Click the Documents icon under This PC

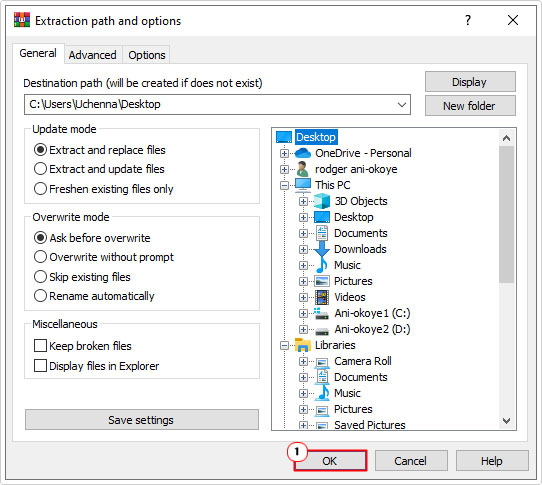point(322,233)
